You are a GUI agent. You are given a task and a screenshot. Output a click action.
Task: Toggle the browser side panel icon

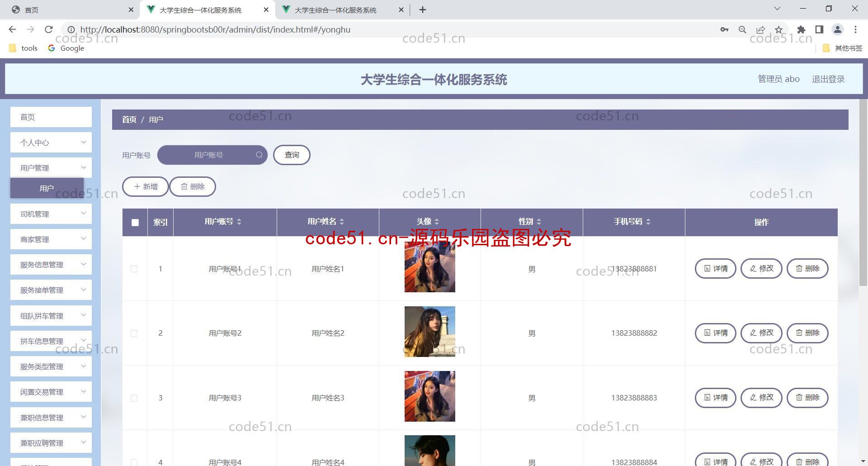[819, 29]
